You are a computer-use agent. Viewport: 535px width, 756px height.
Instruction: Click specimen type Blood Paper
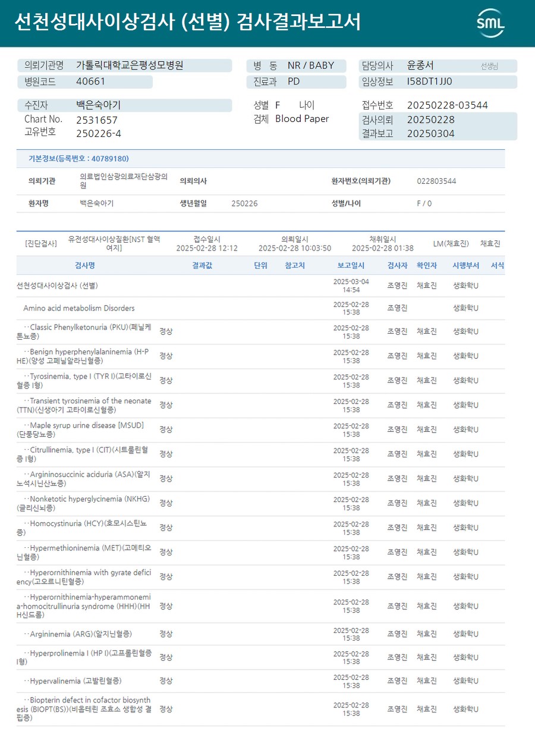pos(302,119)
